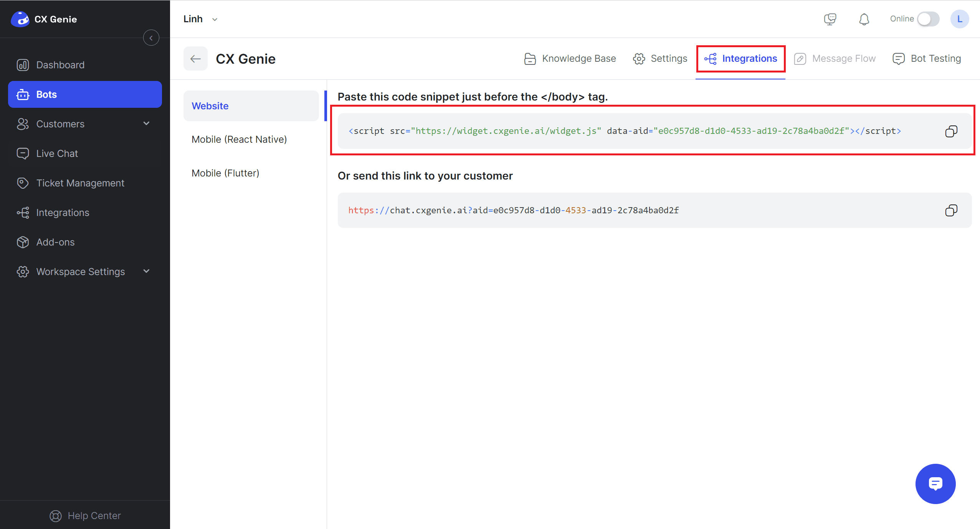Click the Bot Testing chat icon

[899, 59]
